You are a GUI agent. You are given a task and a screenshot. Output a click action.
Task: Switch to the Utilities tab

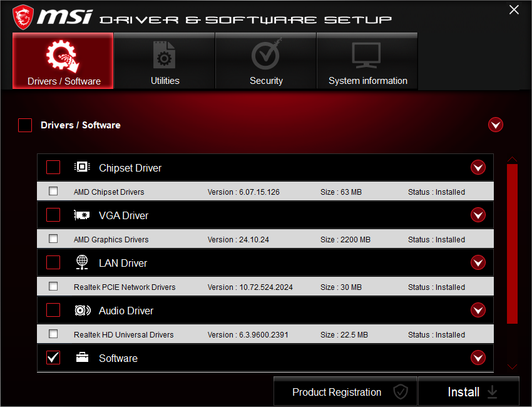click(x=165, y=61)
